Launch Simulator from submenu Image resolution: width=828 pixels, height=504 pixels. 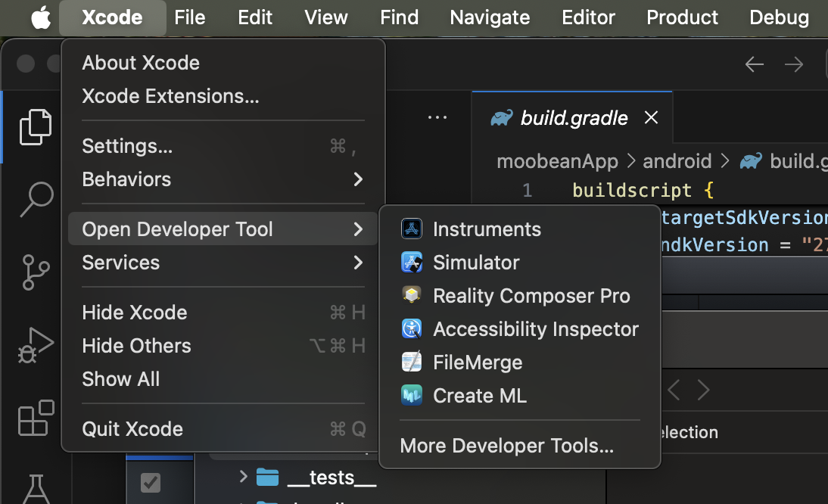520,263
